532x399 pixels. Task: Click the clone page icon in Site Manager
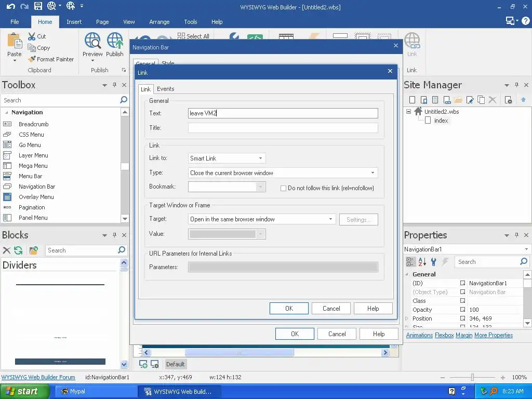point(481,100)
